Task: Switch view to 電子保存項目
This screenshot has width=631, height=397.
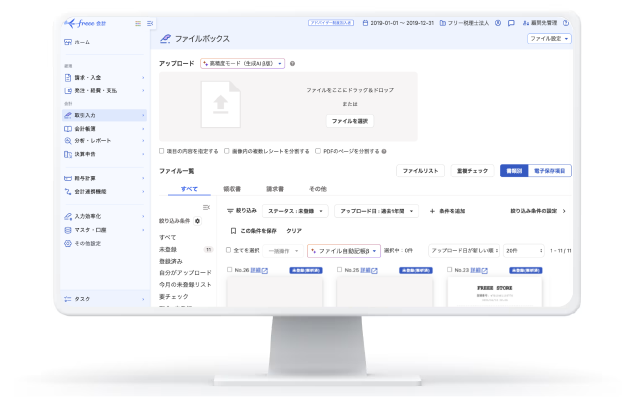Action: pos(549,171)
